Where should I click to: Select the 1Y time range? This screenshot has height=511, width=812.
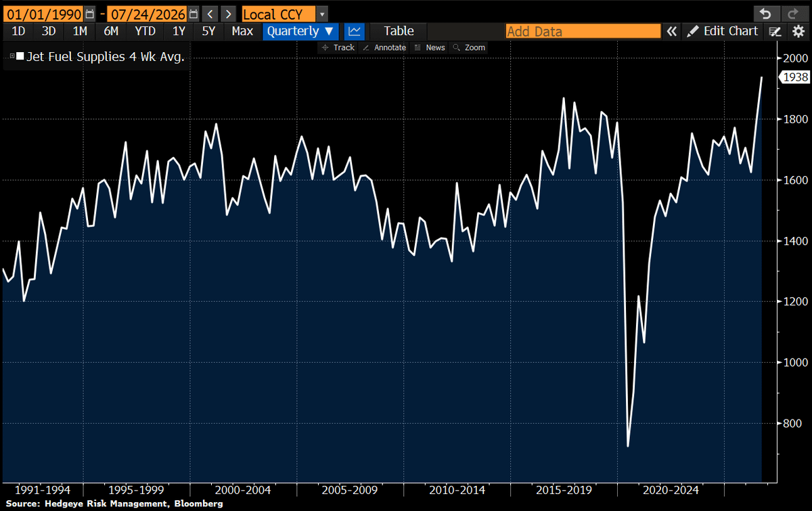pos(179,31)
